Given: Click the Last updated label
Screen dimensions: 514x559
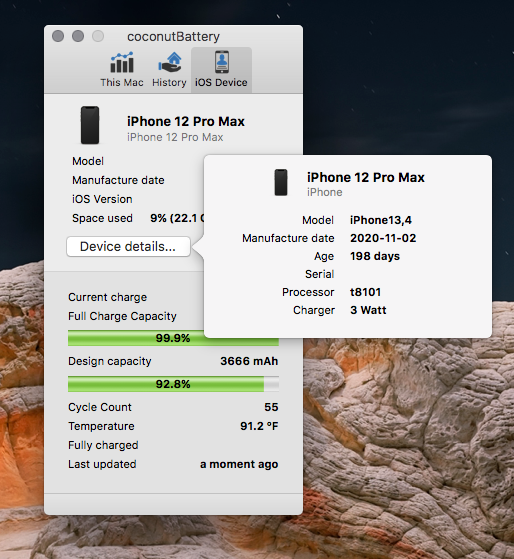Looking at the screenshot, I should pos(102,464).
